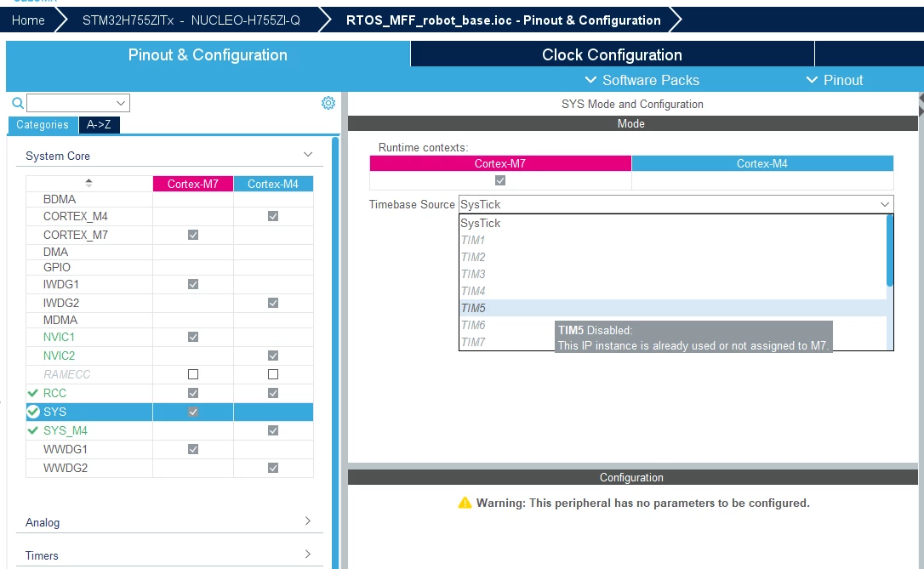Toggle the SYS_M4 Cortex-M4 checkbox
The height and width of the screenshot is (569, 924).
pos(273,430)
